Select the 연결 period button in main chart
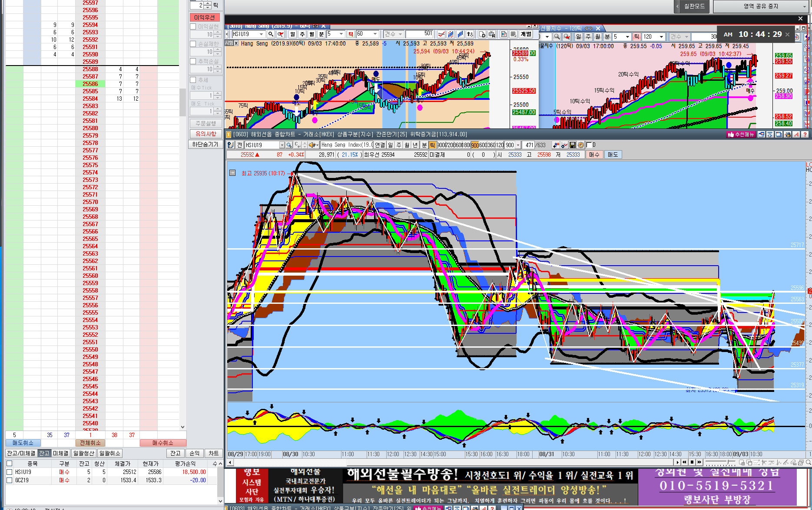Screen dimensions: 812x510 coord(380,145)
